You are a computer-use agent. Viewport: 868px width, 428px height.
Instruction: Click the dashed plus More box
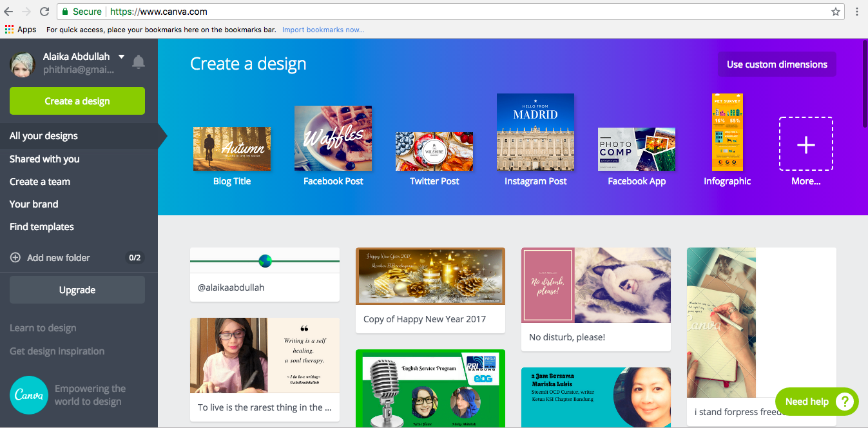(806, 144)
